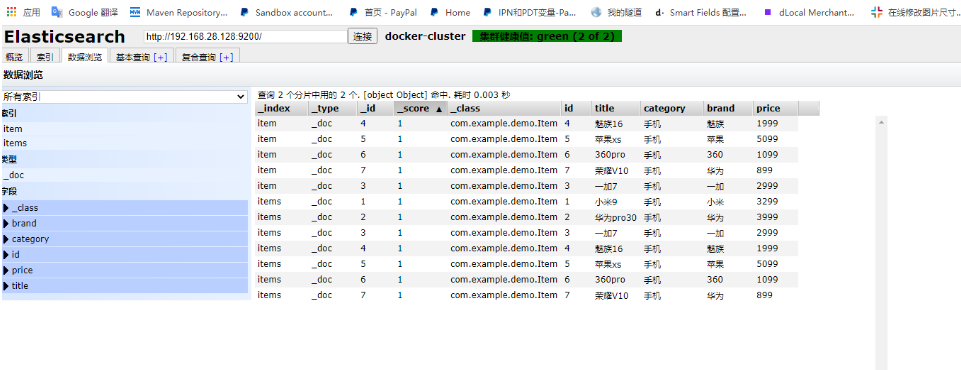
Task: Open the apps grid bookmark icon
Action: point(12,12)
